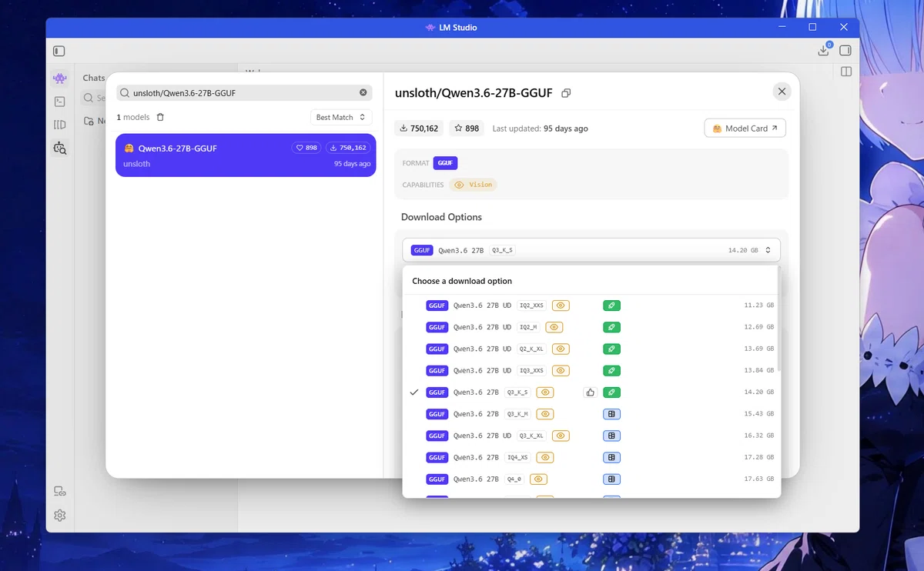Choose the IQ2_M 12.69 GB option

pos(591,327)
